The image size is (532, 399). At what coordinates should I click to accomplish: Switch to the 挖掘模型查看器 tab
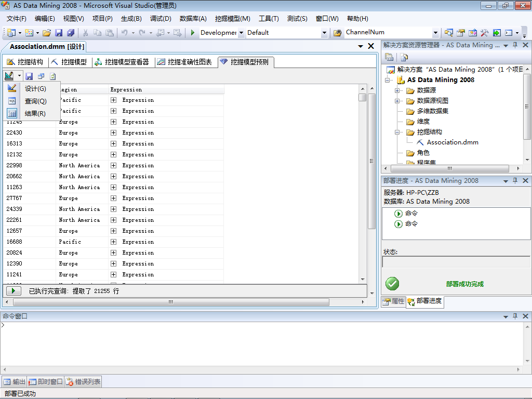click(123, 62)
